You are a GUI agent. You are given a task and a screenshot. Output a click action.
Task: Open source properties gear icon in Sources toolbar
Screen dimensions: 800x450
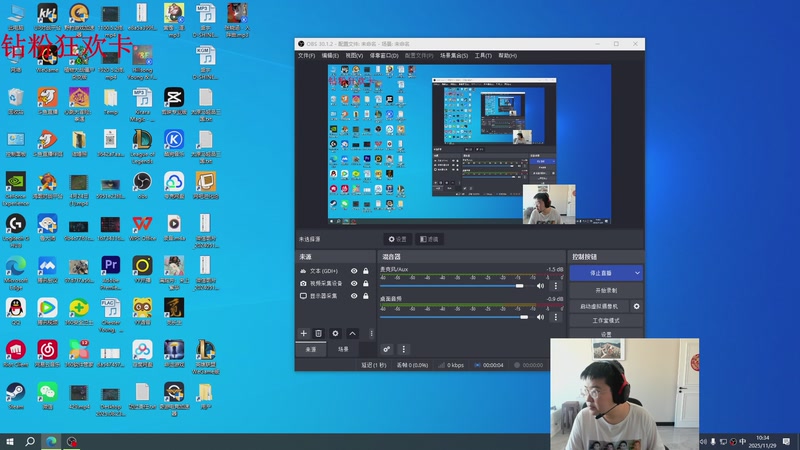pos(335,333)
